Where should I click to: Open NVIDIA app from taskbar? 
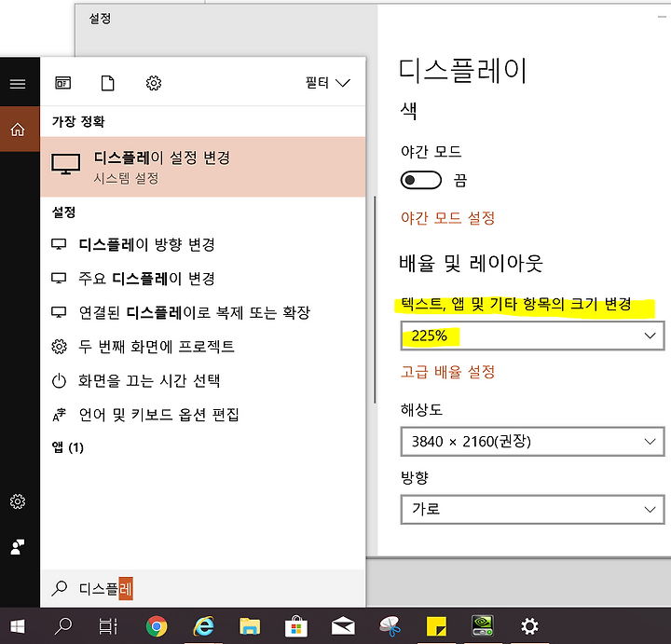pyautogui.click(x=483, y=626)
